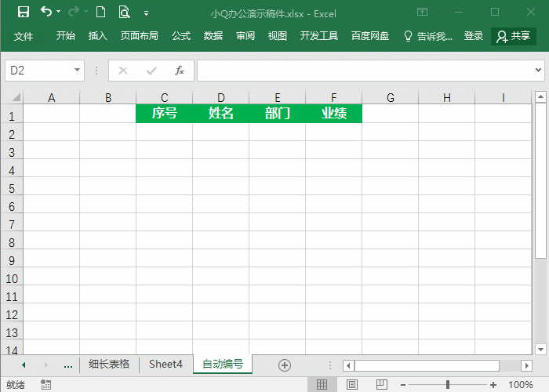Click the macro recording icon in status bar
Image resolution: width=549 pixels, height=392 pixels.
[45, 385]
